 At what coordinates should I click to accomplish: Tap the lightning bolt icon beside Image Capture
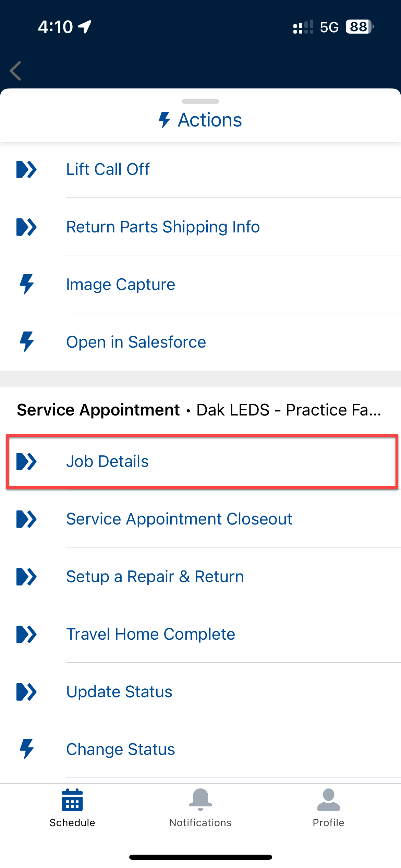[26, 284]
